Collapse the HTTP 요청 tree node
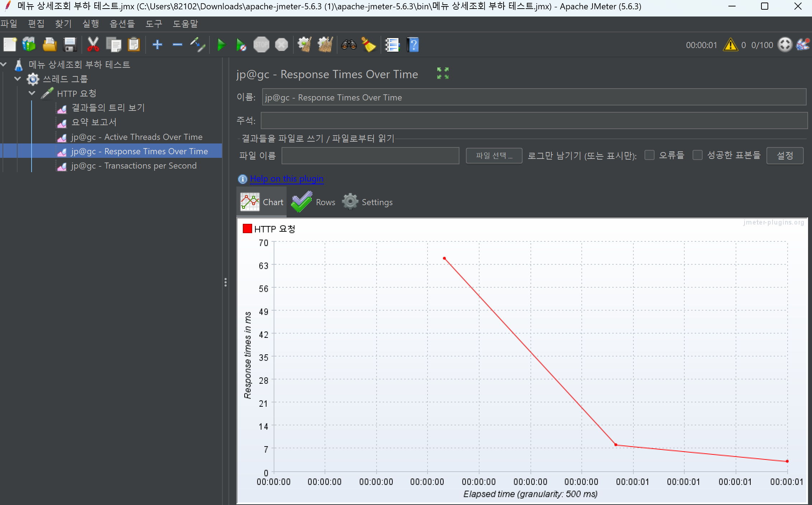812x505 pixels. 32,93
